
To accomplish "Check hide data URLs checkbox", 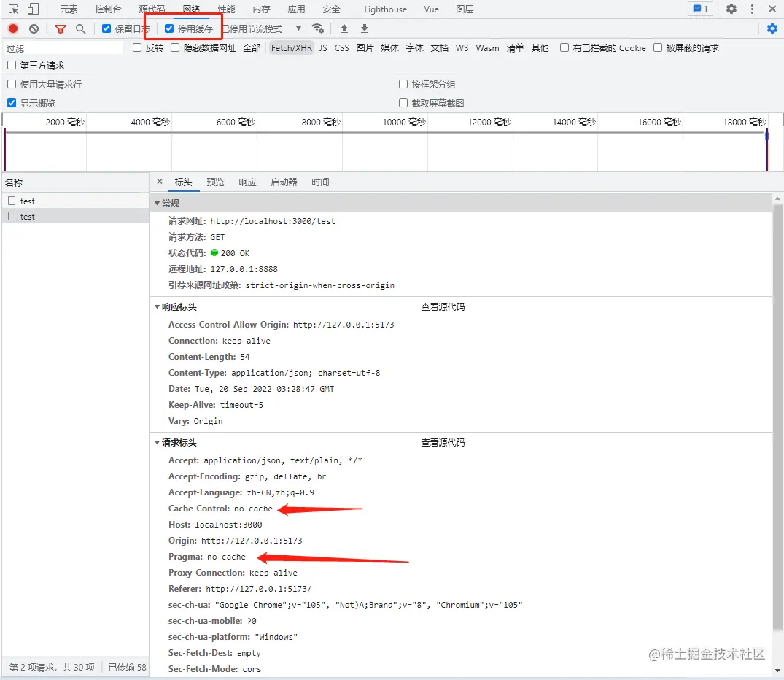I will click(x=175, y=47).
